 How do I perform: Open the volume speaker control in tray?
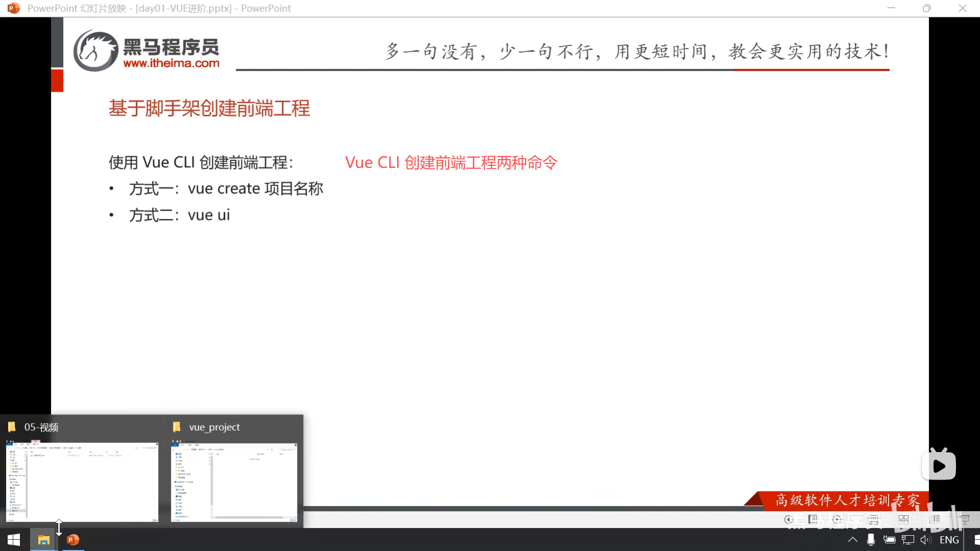point(926,540)
